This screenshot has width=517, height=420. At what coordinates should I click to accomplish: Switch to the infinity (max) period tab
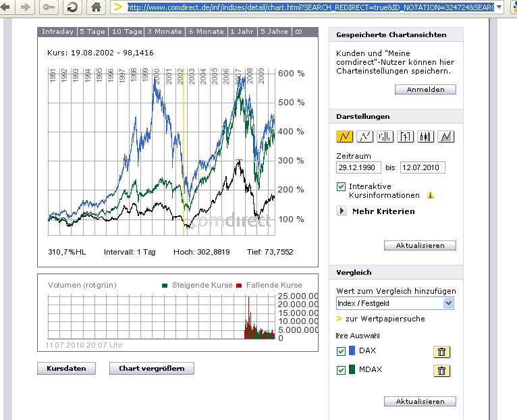coord(298,32)
